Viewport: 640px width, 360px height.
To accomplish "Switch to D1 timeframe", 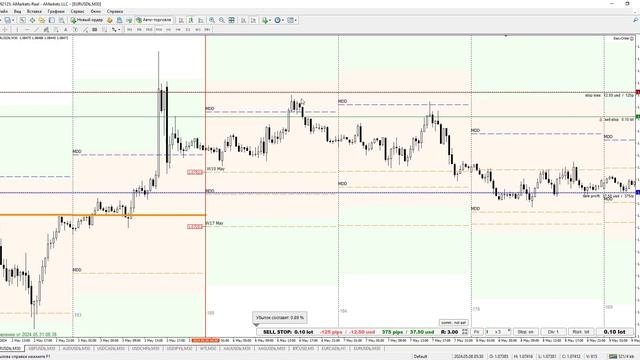I will (188, 29).
